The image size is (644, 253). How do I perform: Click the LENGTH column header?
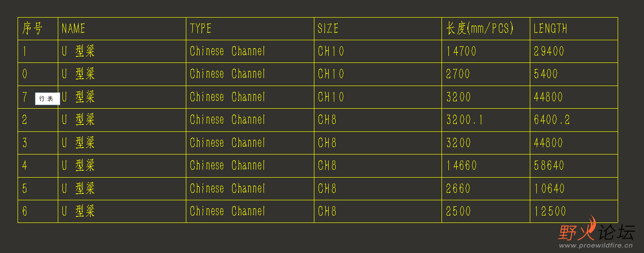click(574, 29)
